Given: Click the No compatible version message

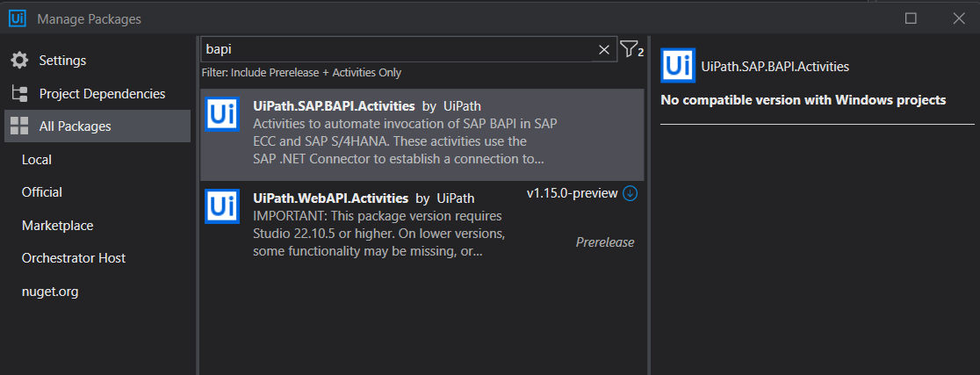Looking at the screenshot, I should (x=803, y=100).
